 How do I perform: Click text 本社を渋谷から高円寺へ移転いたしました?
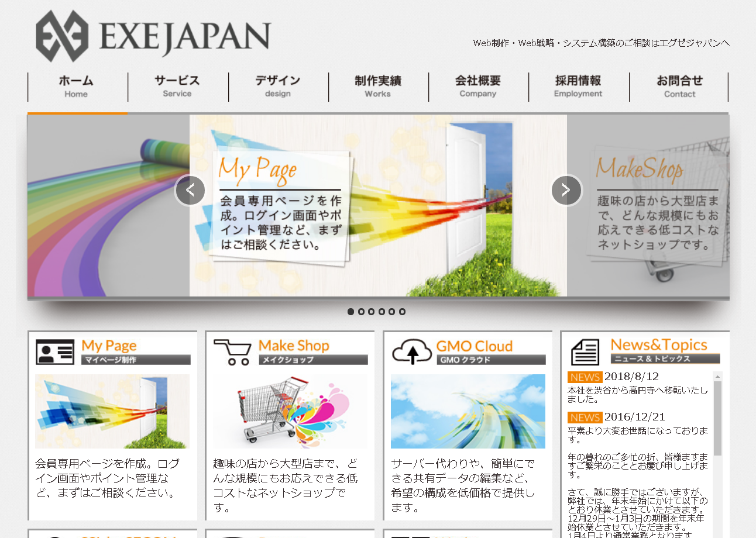point(638,395)
